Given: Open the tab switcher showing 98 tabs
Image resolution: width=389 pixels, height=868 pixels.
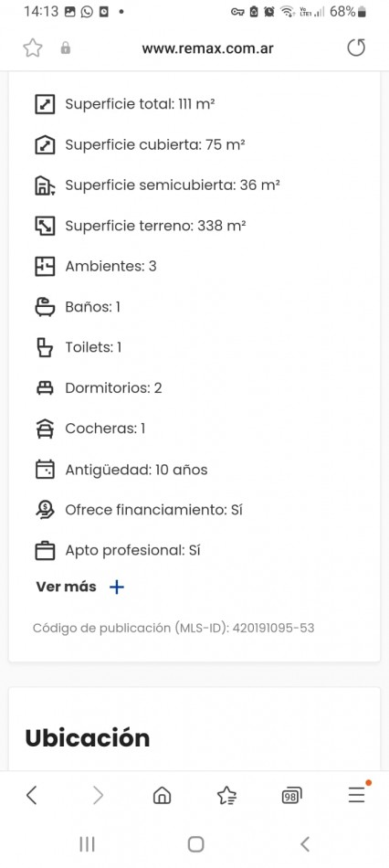Looking at the screenshot, I should coord(291,796).
